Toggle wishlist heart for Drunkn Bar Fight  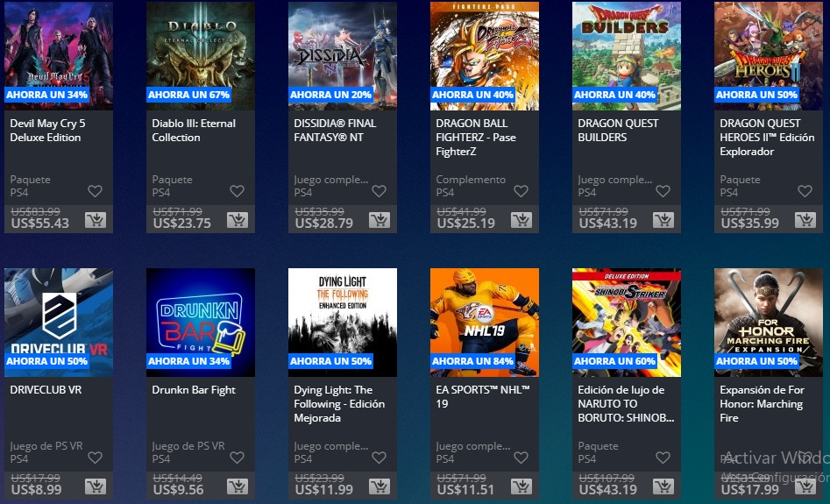[x=238, y=457]
